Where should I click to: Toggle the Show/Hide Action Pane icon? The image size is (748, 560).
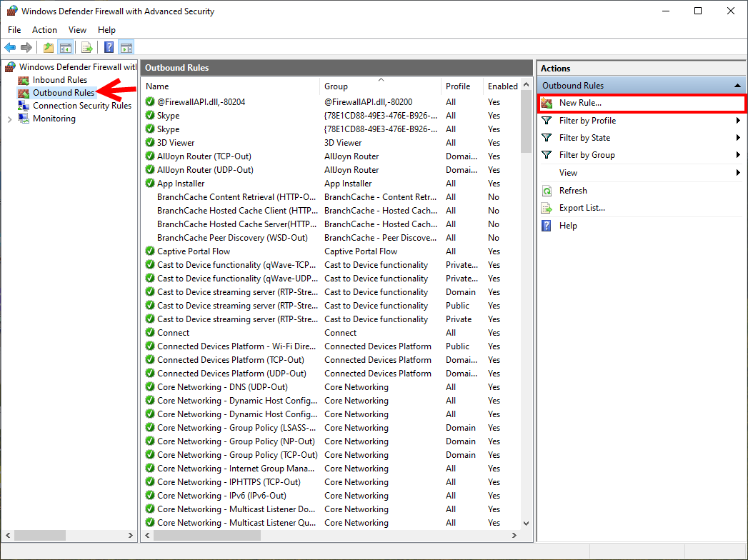pyautogui.click(x=126, y=47)
